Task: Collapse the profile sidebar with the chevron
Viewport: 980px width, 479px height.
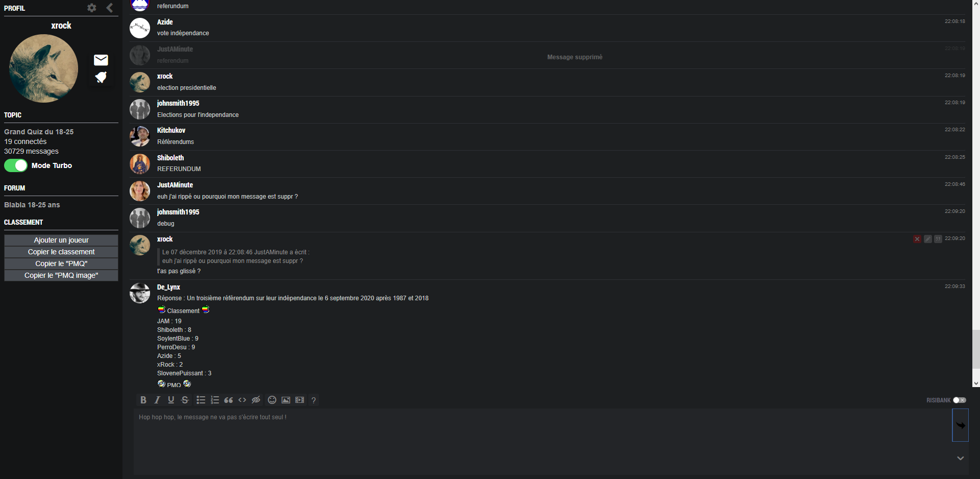Action: click(x=110, y=8)
